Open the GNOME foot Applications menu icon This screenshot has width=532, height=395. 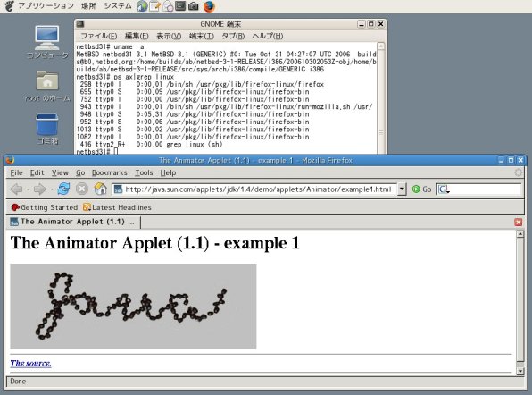tap(9, 5)
